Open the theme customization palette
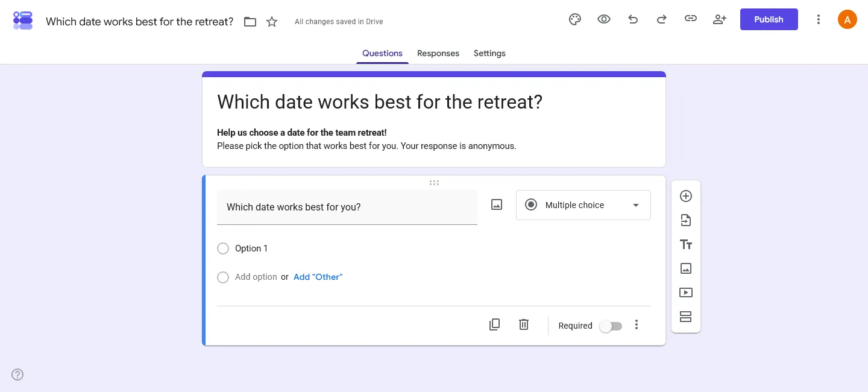This screenshot has width=868, height=392. [575, 19]
